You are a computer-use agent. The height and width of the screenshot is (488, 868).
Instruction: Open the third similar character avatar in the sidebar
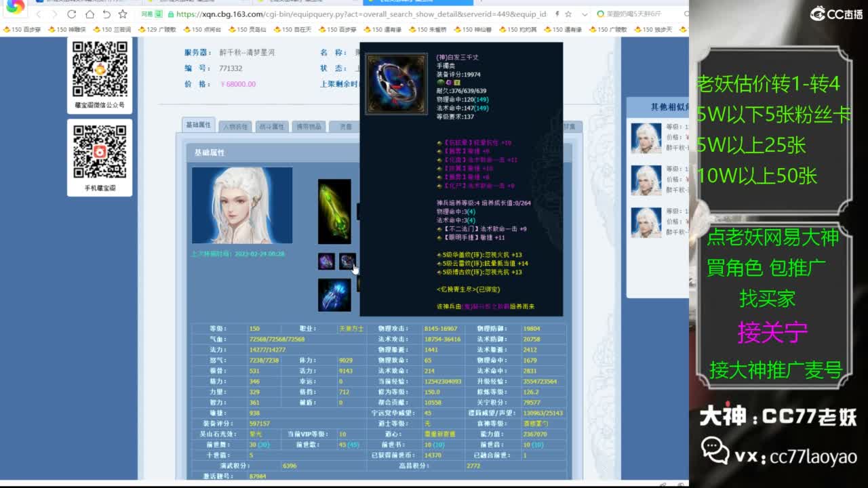646,222
